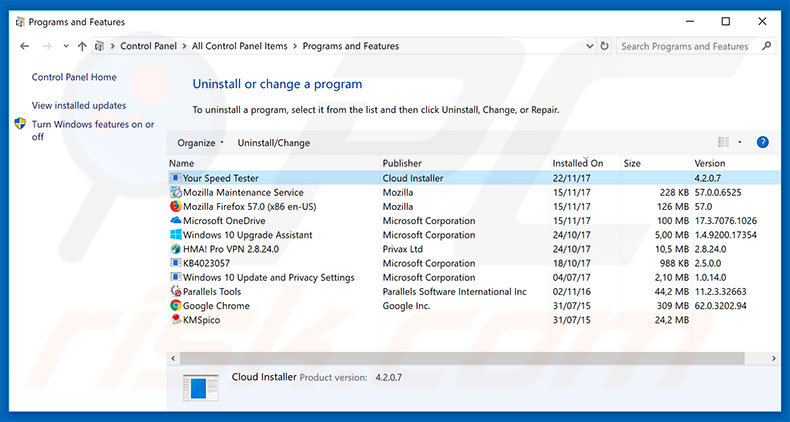This screenshot has width=790, height=422.
Task: Click the scroll left arrow
Action: (x=173, y=359)
